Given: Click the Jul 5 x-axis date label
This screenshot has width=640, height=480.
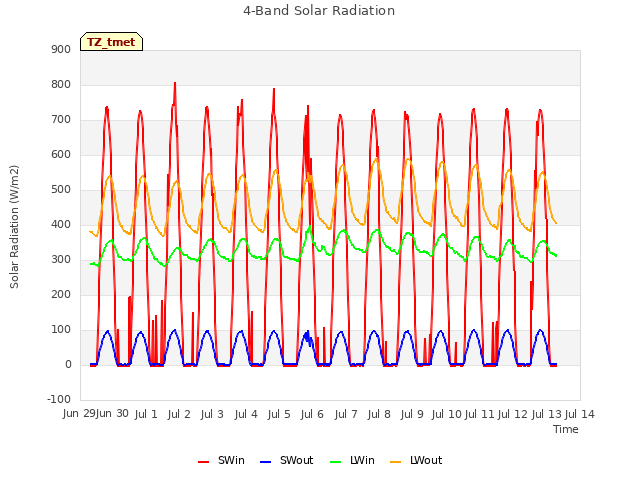Looking at the screenshot, I should (279, 414).
